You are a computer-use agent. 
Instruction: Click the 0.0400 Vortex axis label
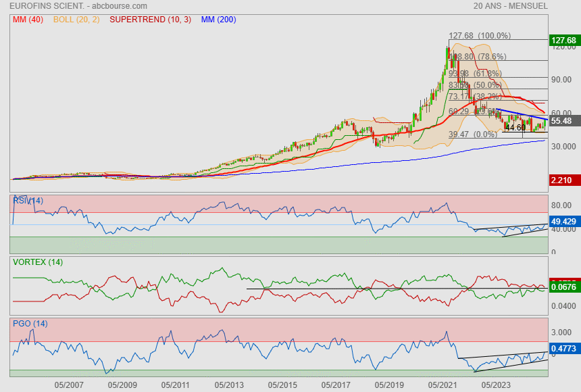click(x=563, y=306)
